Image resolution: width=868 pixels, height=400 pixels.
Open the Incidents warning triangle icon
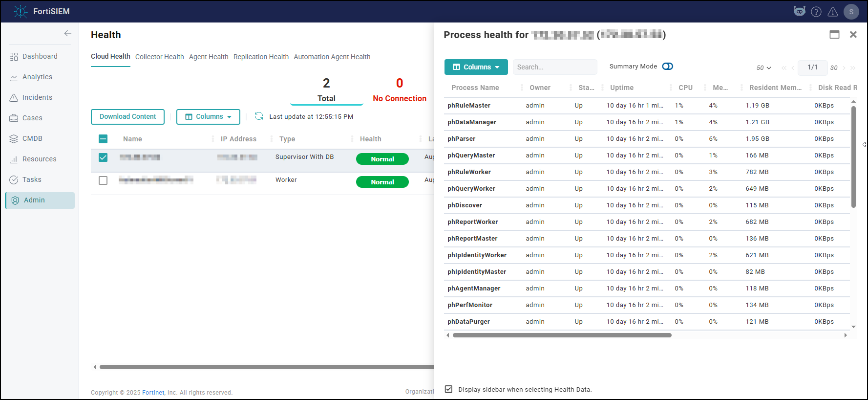click(x=14, y=98)
